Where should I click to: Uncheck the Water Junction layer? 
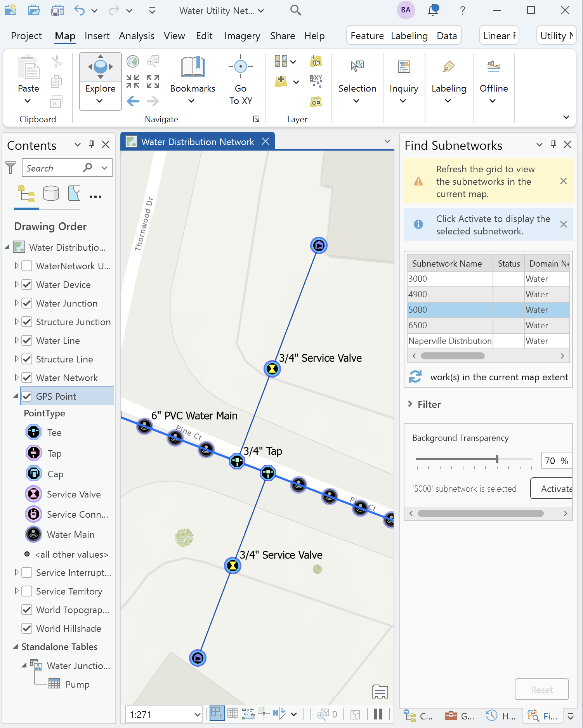pos(27,303)
